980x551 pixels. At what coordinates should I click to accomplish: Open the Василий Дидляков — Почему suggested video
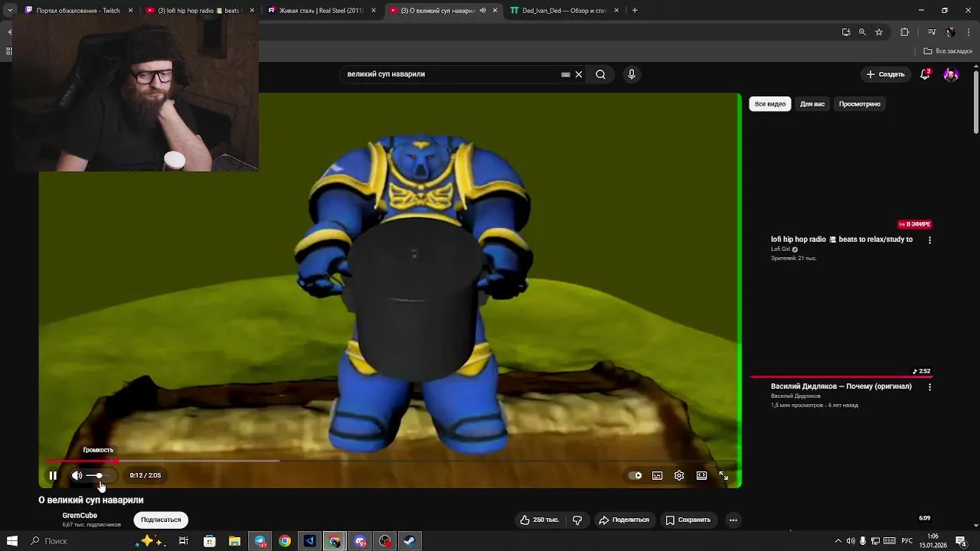pyautogui.click(x=841, y=386)
